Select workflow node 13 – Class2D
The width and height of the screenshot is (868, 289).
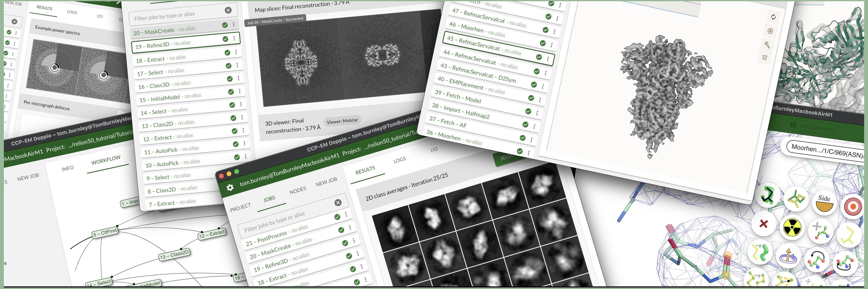pos(174,255)
